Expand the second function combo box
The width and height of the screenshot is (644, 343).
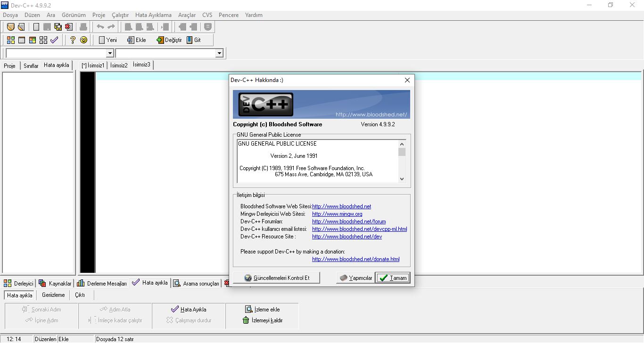219,54
